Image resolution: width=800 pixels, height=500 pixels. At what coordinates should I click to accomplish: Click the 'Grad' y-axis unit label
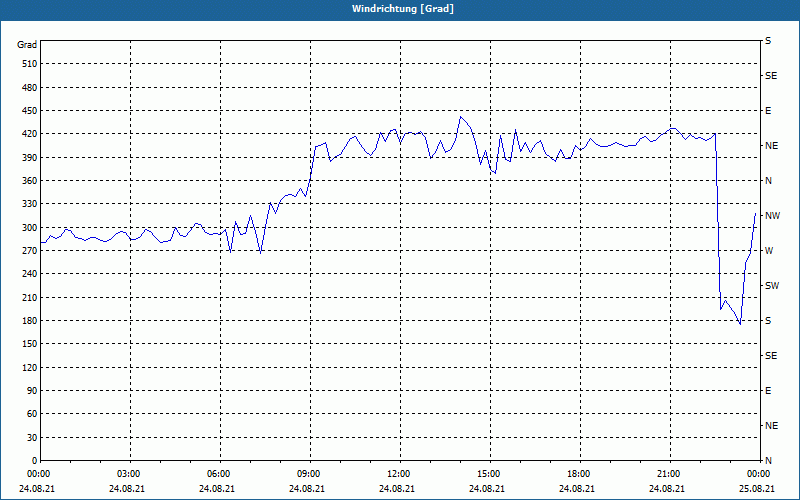click(x=27, y=45)
